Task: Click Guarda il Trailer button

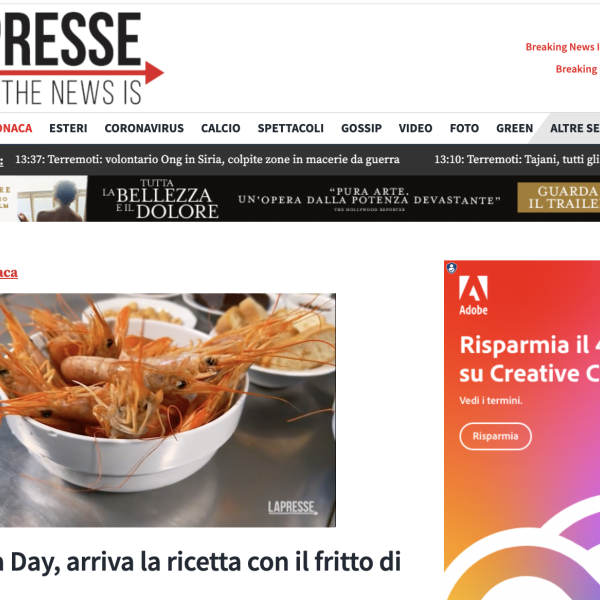Action: (x=559, y=197)
